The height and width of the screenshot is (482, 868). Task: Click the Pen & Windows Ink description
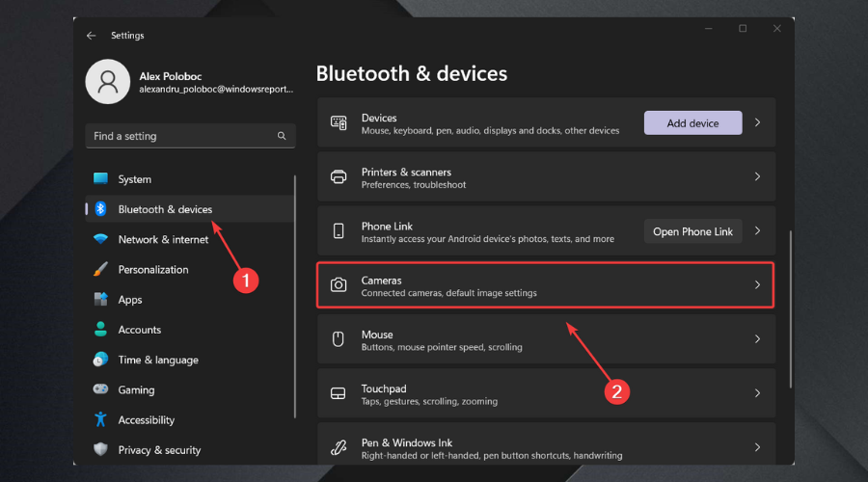click(x=492, y=455)
